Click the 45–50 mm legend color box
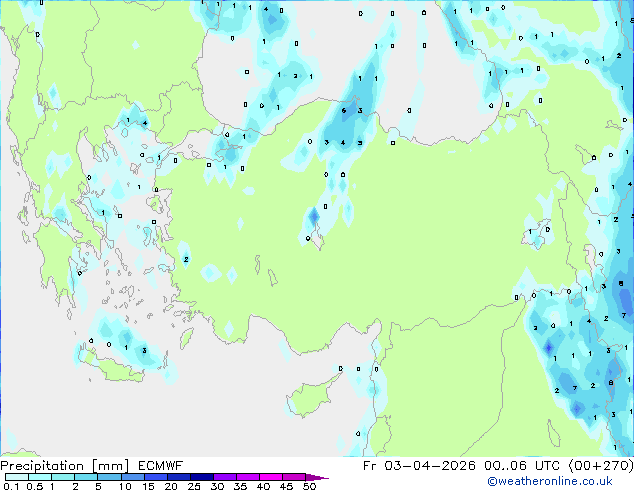 pyautogui.click(x=294, y=477)
